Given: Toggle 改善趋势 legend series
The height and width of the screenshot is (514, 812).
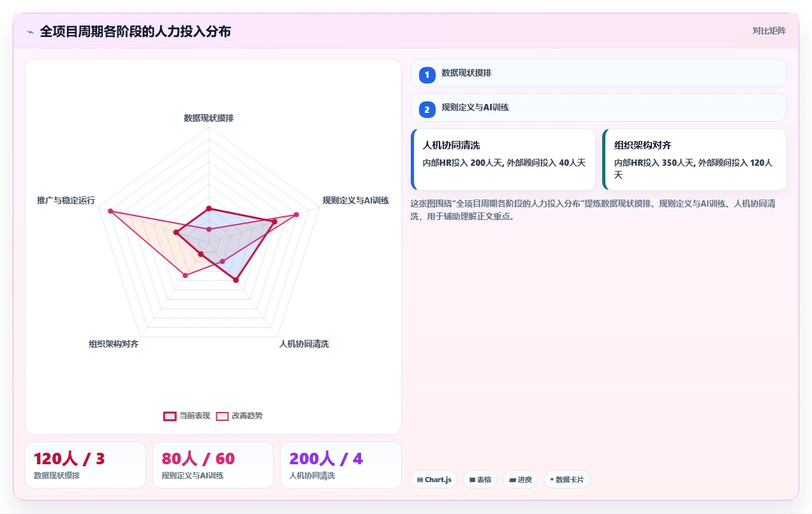Looking at the screenshot, I should click(x=239, y=416).
